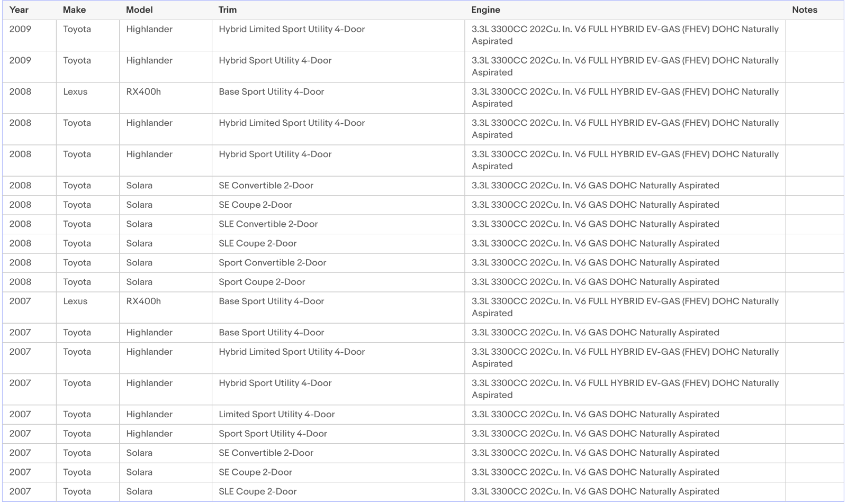The width and height of the screenshot is (847, 504).
Task: Click 'SLE Coupe 2-Door' in 2008 Solara row
Action: pyautogui.click(x=258, y=243)
